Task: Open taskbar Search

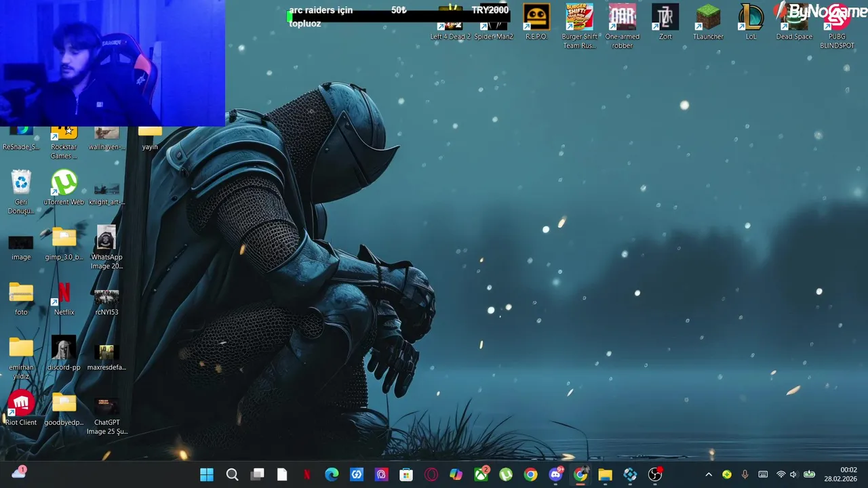Action: point(232,474)
